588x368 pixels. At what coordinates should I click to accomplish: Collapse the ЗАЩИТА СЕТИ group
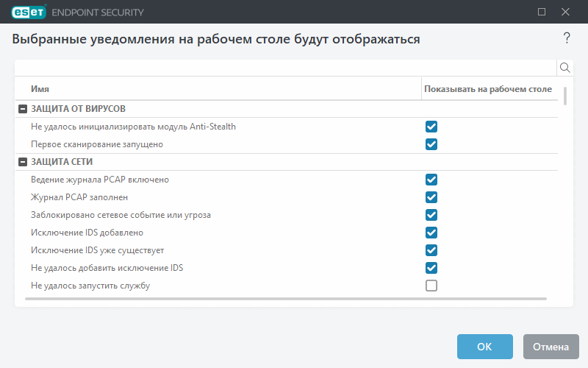coord(23,162)
